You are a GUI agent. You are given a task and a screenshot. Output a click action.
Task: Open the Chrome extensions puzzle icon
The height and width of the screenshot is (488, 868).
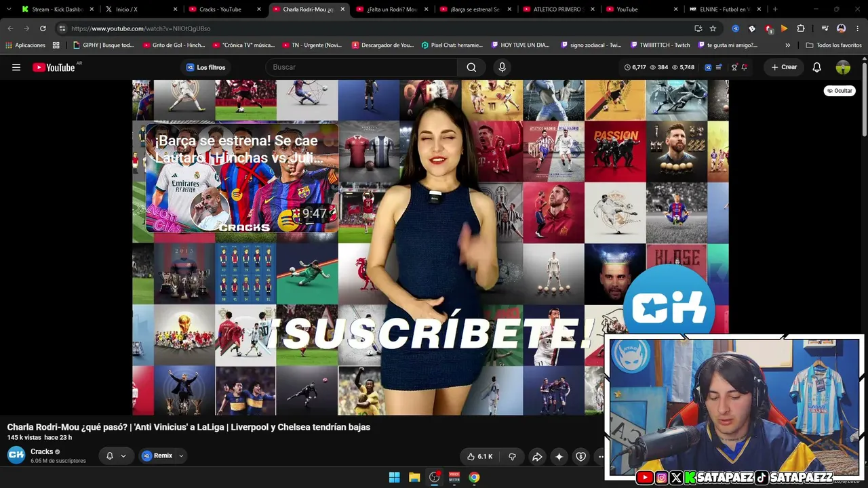tap(801, 28)
